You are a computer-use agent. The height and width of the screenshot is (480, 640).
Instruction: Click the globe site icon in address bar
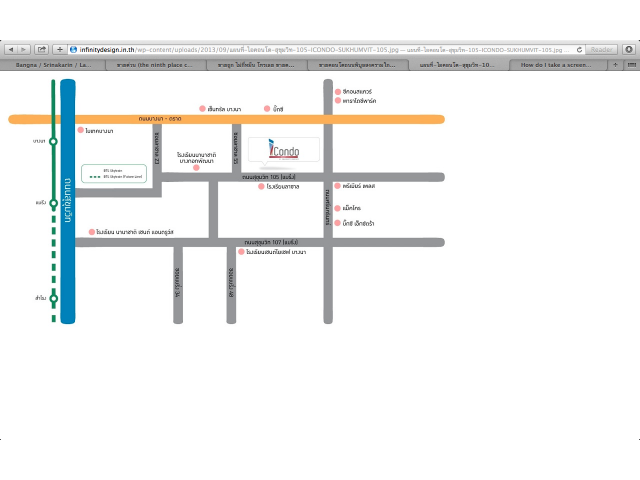(x=73, y=48)
